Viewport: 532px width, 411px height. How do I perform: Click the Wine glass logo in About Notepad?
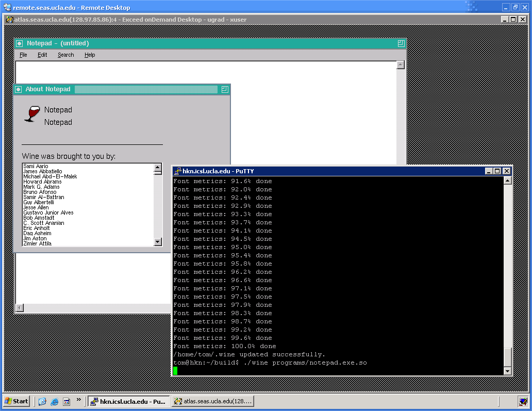pyautogui.click(x=32, y=113)
